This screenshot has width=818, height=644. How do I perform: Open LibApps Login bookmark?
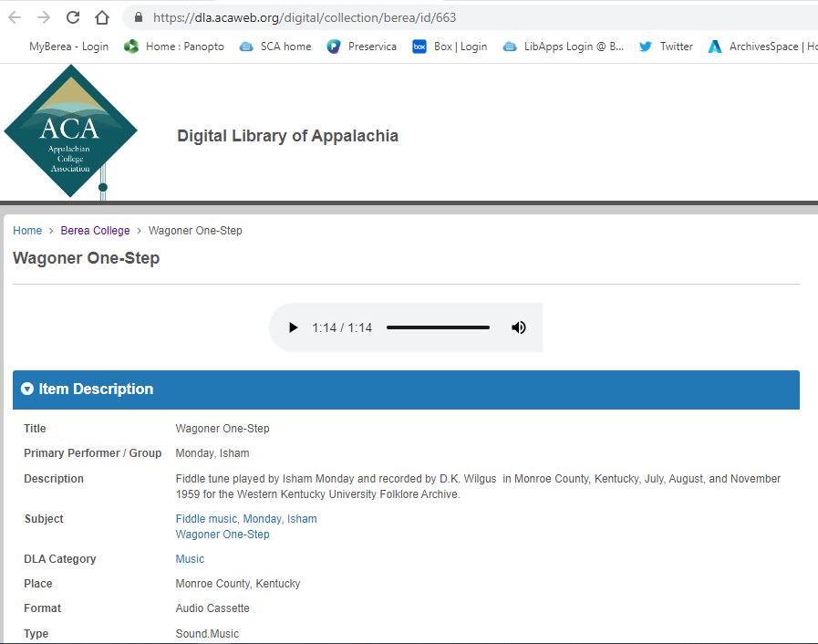pos(564,47)
